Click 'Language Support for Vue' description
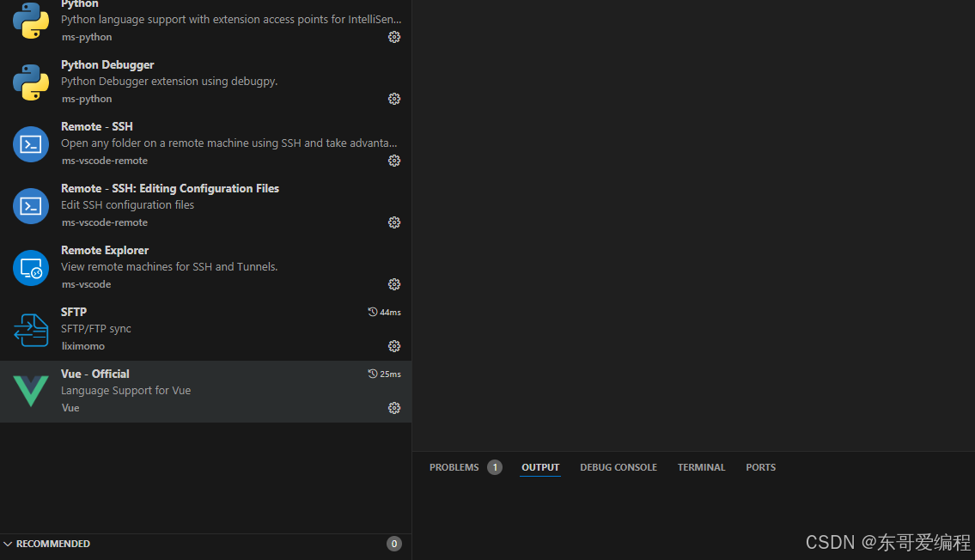This screenshot has width=975, height=560. click(125, 390)
